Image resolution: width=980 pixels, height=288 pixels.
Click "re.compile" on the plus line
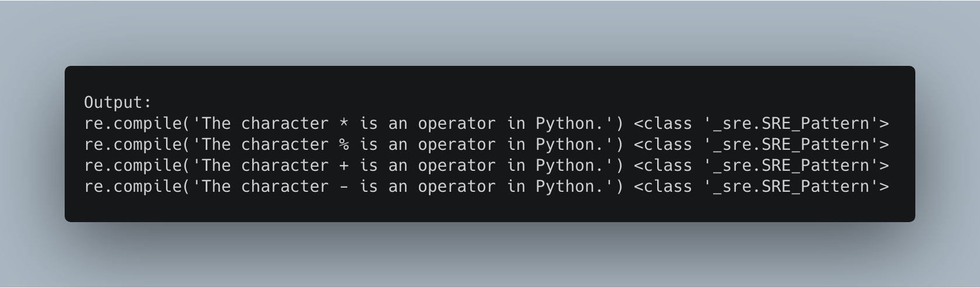133,166
